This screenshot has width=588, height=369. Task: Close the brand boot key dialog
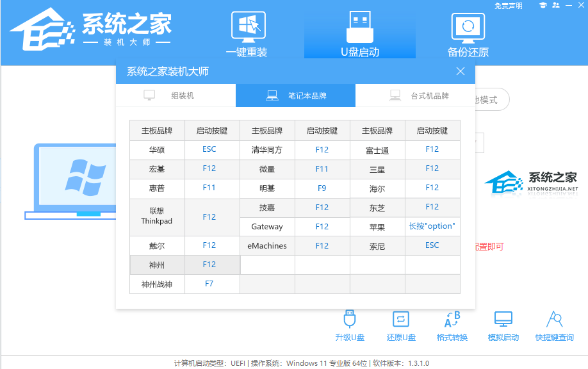tap(461, 71)
